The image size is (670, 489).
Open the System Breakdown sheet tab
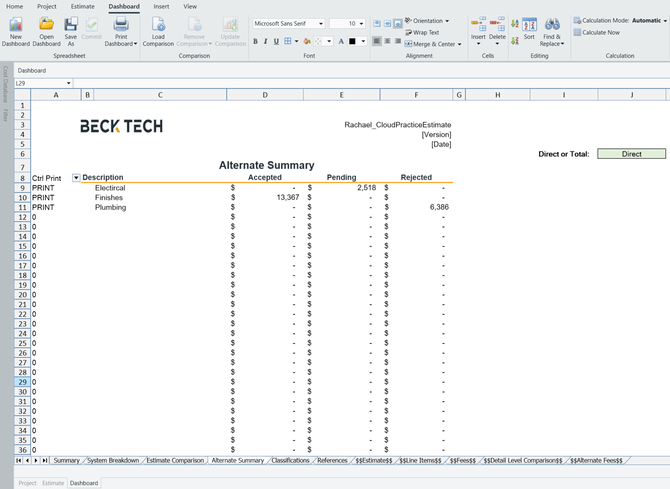tap(113, 460)
